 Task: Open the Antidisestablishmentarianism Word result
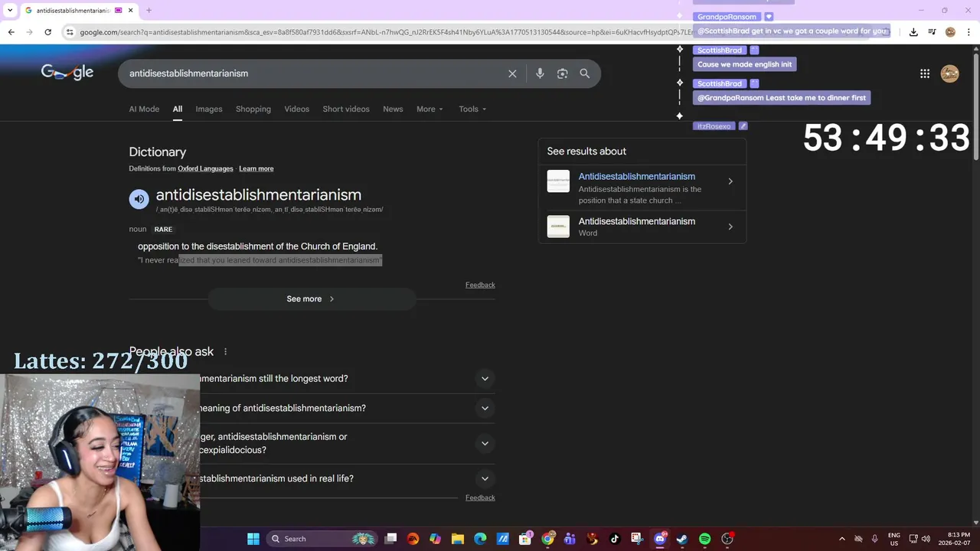(642, 227)
